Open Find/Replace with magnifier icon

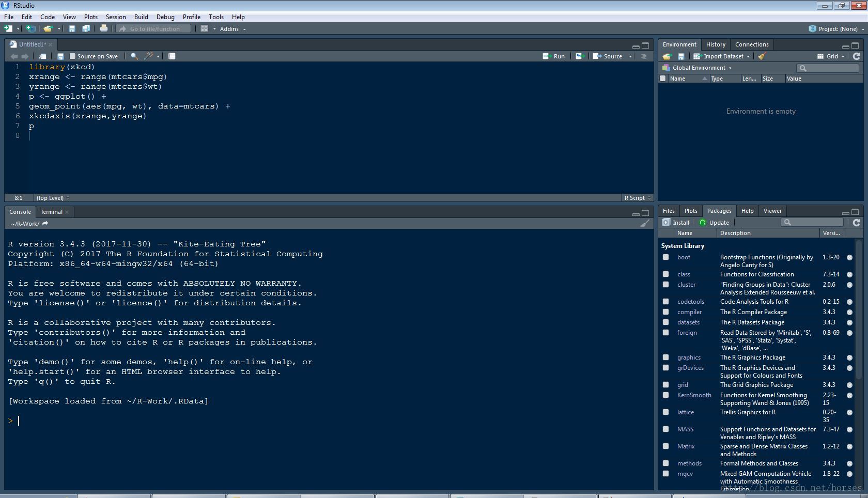134,56
